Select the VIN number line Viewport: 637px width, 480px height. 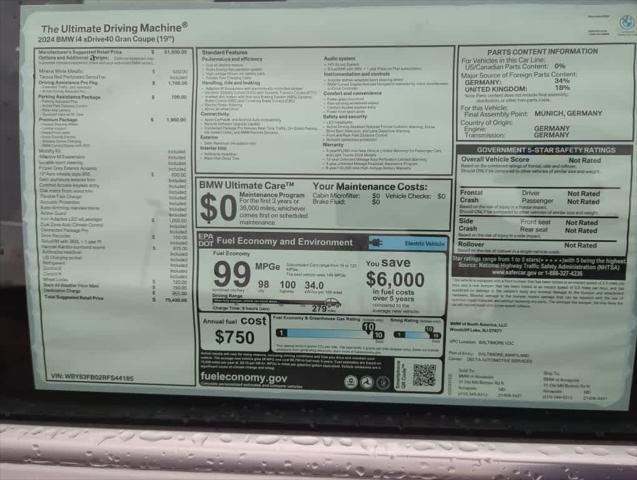point(92,377)
